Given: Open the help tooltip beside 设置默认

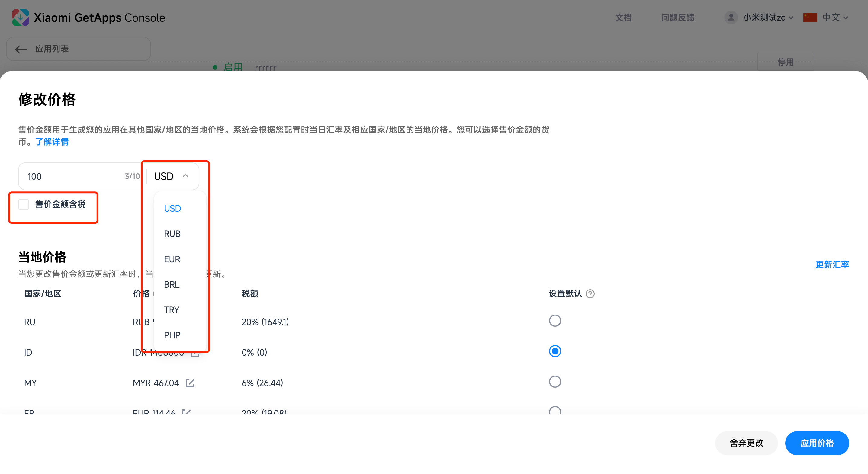Looking at the screenshot, I should [590, 294].
